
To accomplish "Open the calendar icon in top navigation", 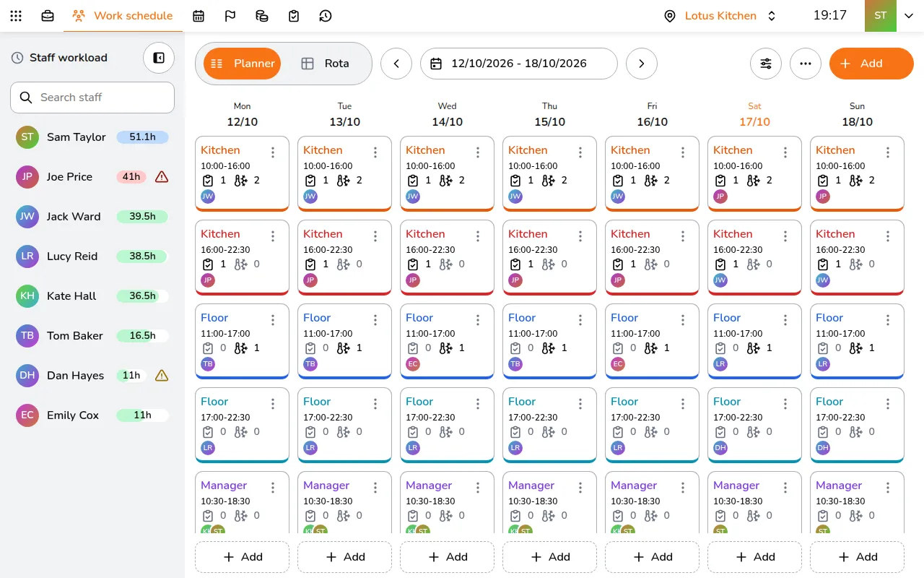I will [x=199, y=16].
